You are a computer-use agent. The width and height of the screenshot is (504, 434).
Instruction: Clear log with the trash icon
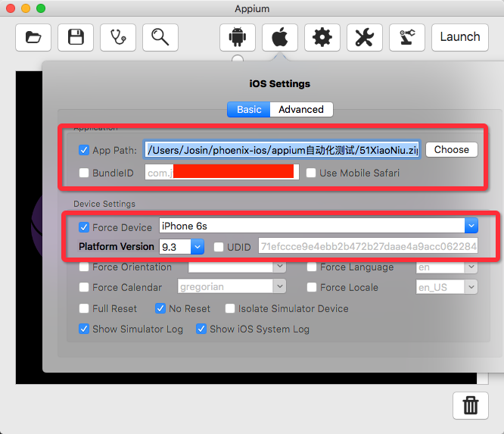pyautogui.click(x=471, y=406)
